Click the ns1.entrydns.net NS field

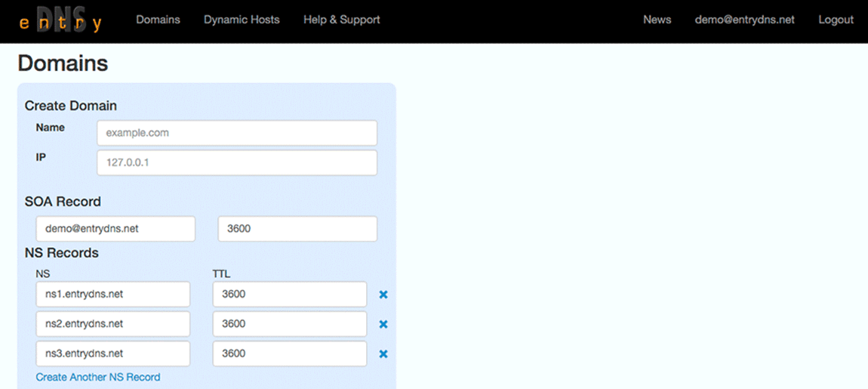[x=113, y=295]
